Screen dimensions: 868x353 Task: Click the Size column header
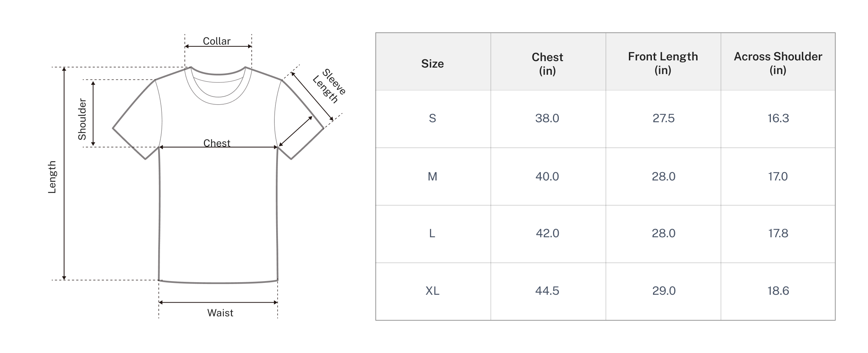432,64
